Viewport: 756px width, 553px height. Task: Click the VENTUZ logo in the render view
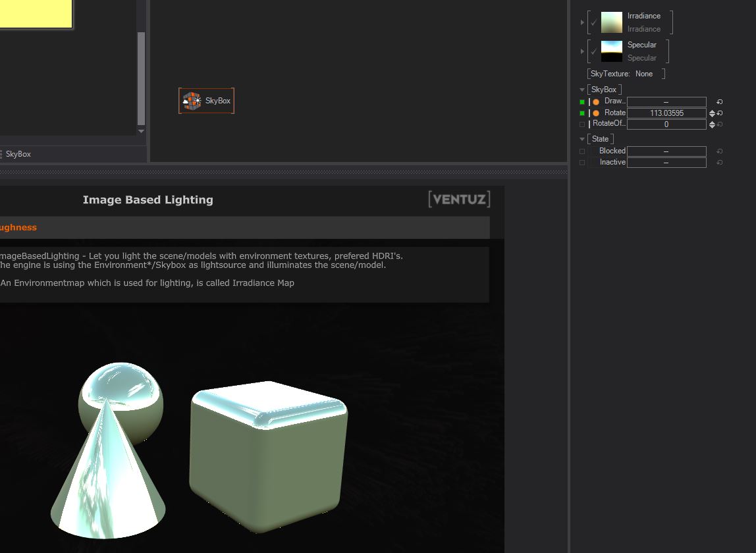(x=459, y=199)
